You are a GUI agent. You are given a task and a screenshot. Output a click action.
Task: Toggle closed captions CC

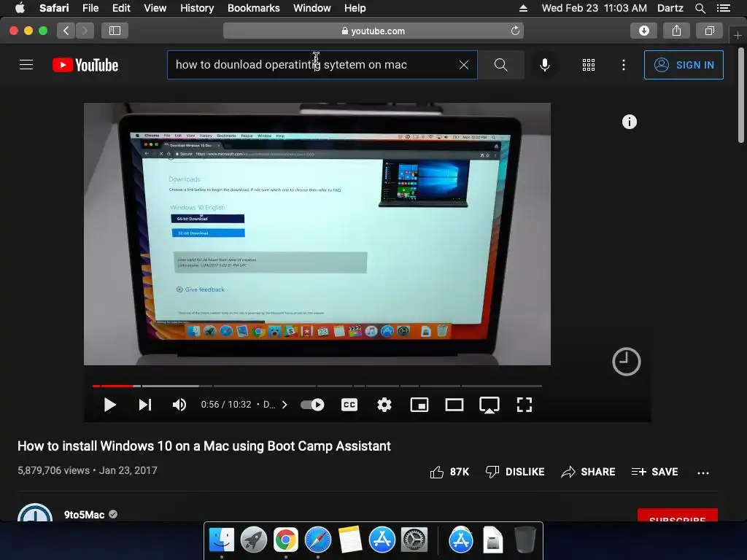tap(349, 405)
